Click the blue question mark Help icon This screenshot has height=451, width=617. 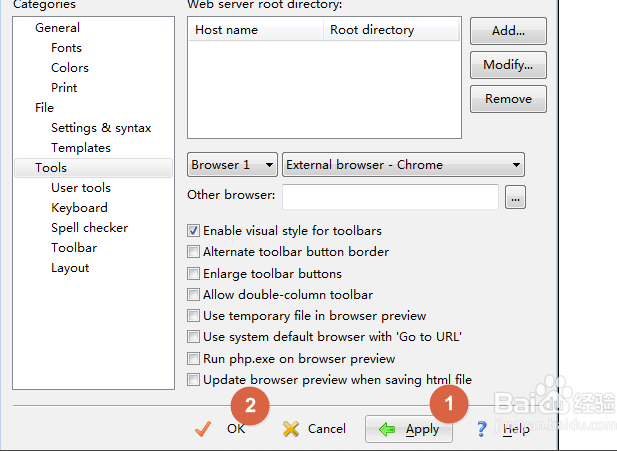pos(482,429)
